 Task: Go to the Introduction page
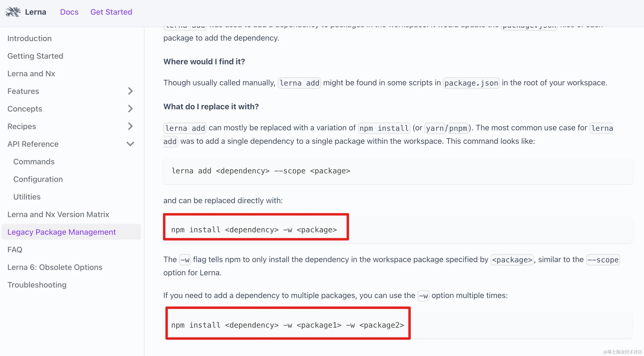tap(29, 38)
